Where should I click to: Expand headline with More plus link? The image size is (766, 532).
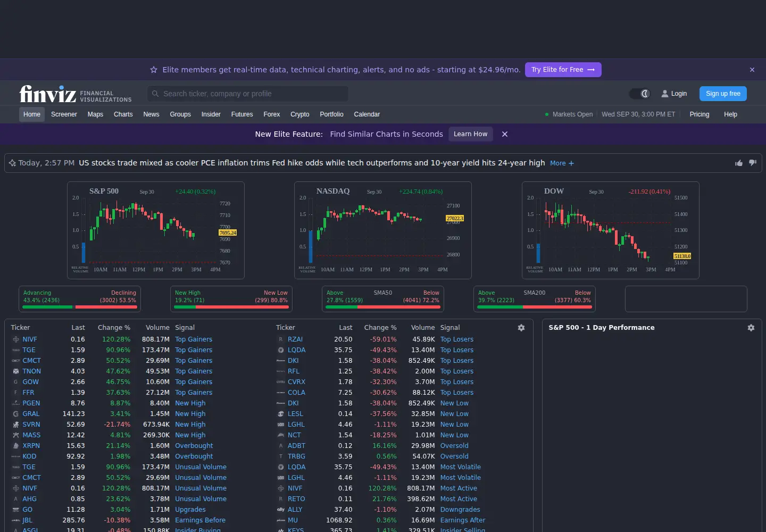coord(562,163)
